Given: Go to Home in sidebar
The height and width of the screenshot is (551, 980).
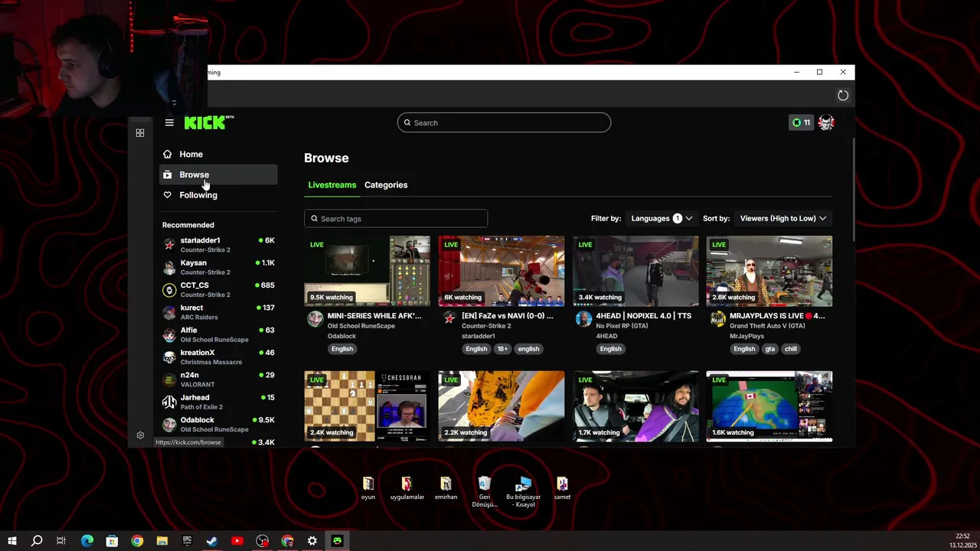Looking at the screenshot, I should tap(218, 154).
